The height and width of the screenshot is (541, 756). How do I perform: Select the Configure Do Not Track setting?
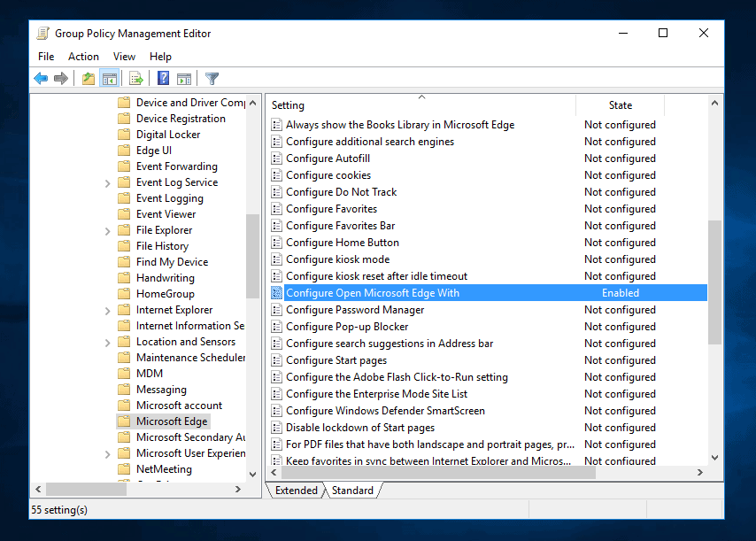[342, 192]
